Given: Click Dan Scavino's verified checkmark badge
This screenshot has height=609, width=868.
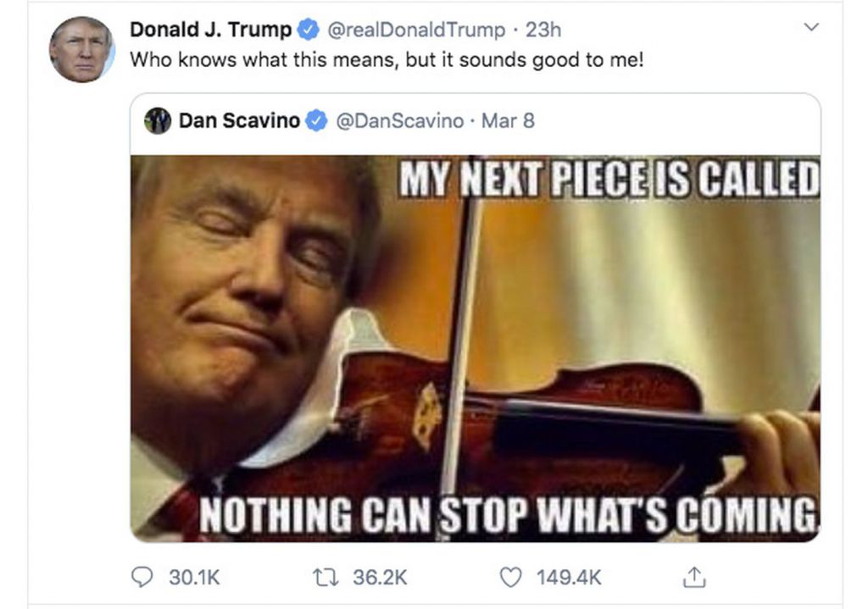Looking at the screenshot, I should (317, 120).
